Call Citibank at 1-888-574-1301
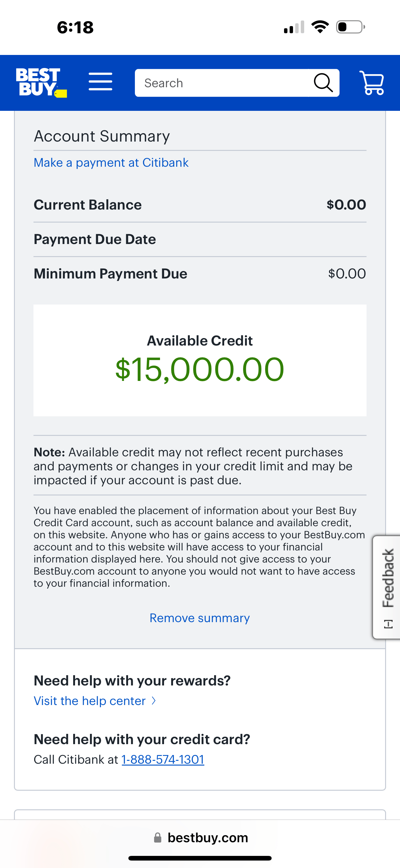 pyautogui.click(x=162, y=759)
